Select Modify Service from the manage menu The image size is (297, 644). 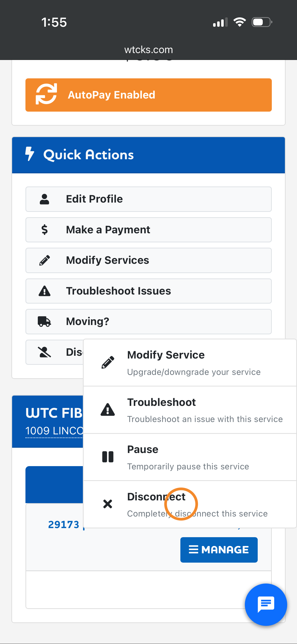(x=190, y=363)
